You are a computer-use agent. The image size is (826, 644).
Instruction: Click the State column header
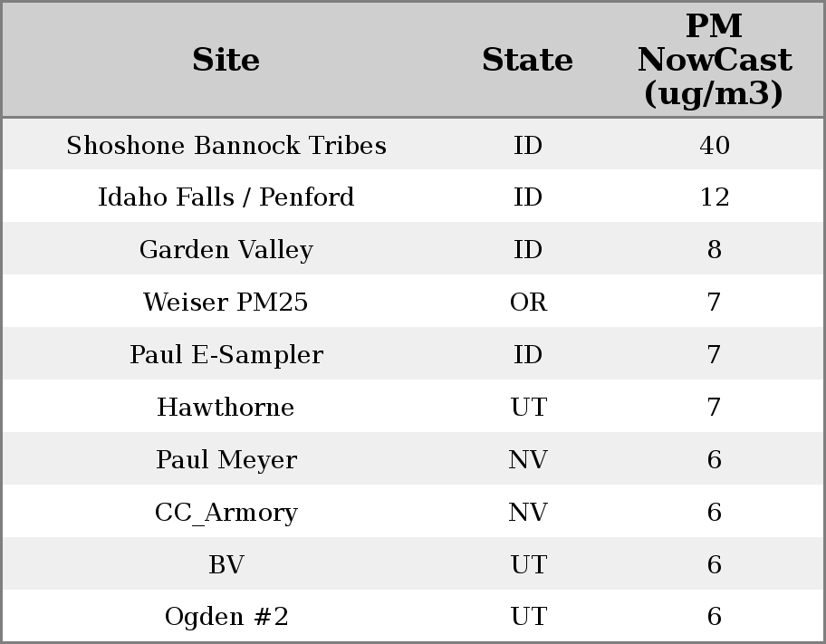(x=527, y=61)
